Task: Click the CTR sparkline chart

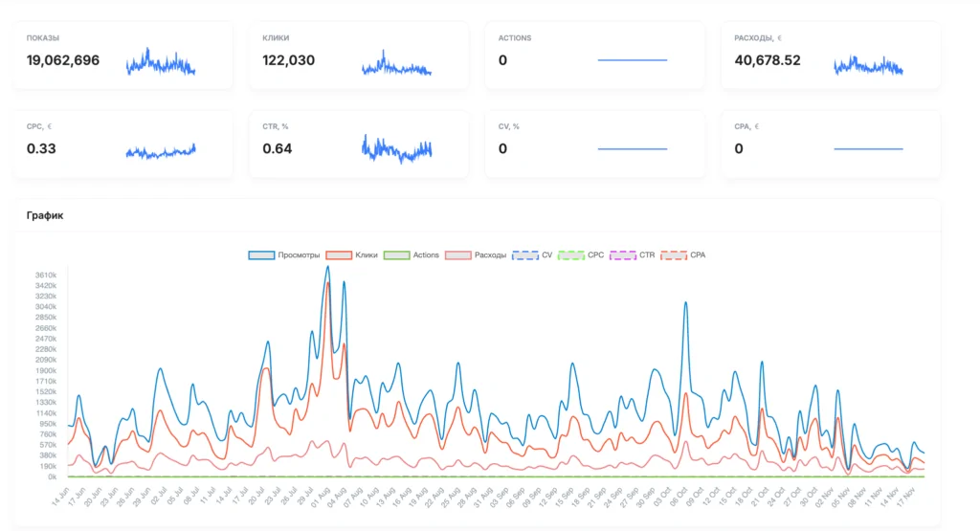Action: point(396,148)
